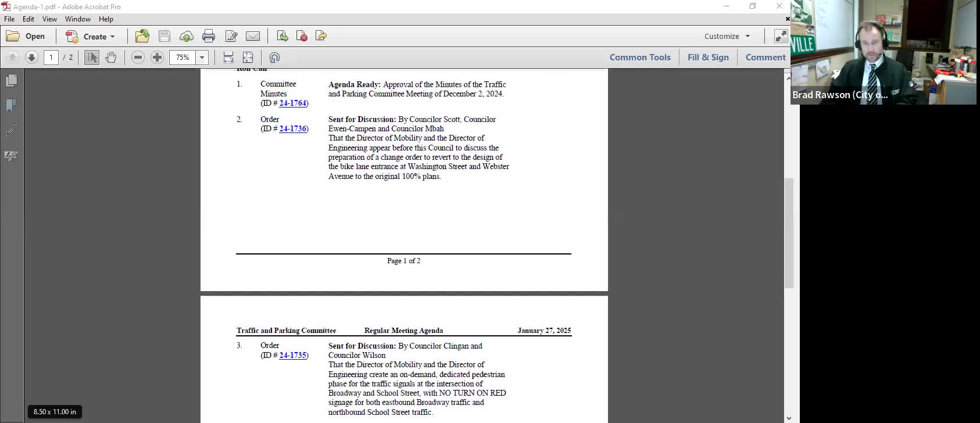Close the document with small x

click(788, 19)
